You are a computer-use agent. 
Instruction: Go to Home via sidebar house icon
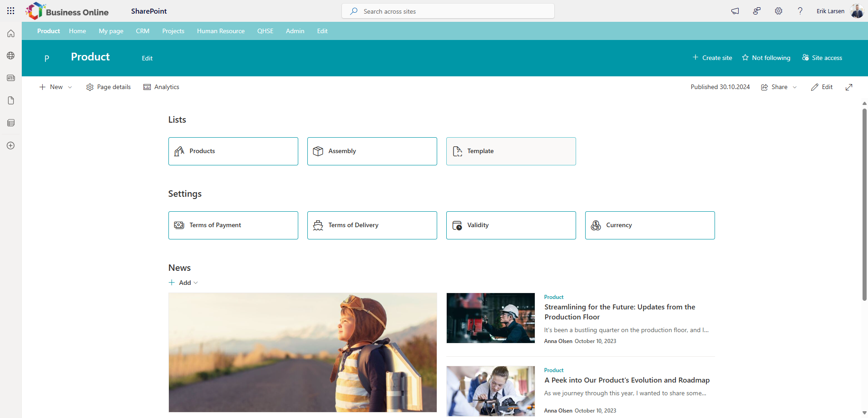click(x=11, y=33)
